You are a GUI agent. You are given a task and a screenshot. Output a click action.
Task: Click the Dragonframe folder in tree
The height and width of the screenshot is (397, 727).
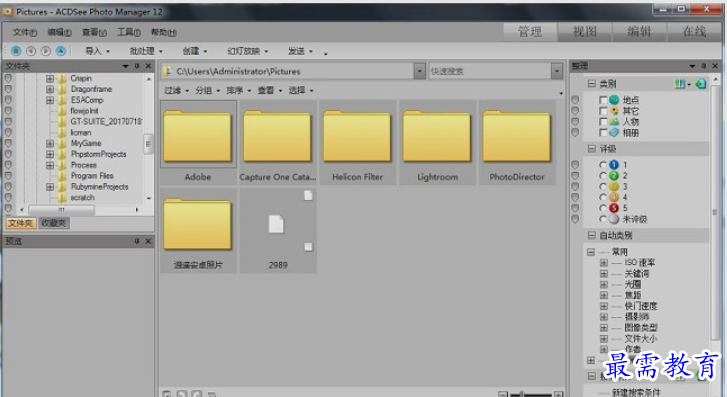91,89
